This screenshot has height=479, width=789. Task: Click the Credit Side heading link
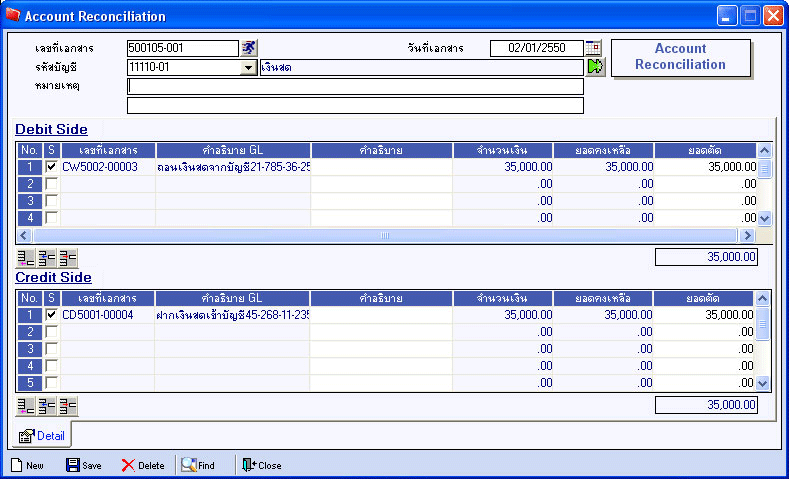(53, 277)
